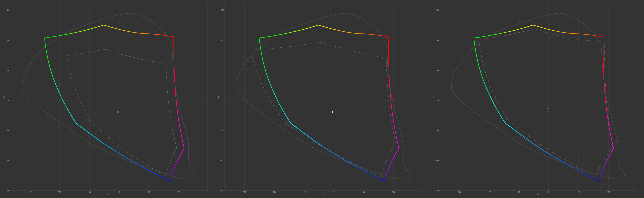This screenshot has height=198, width=644.
Task: Select the green corner vertex in left plot
Action: click(x=45, y=38)
